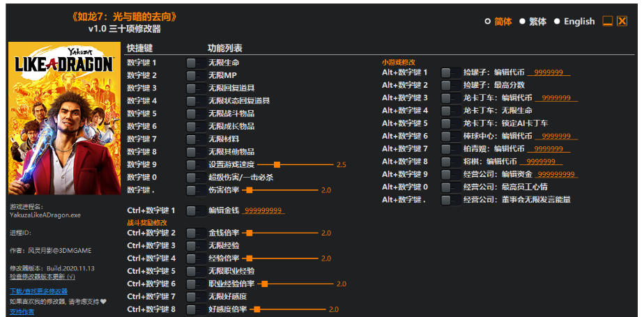Viewport: 644px width, 317px height.
Task: Toggle 超级伤害/一击必杀 switch
Action: click(x=195, y=178)
